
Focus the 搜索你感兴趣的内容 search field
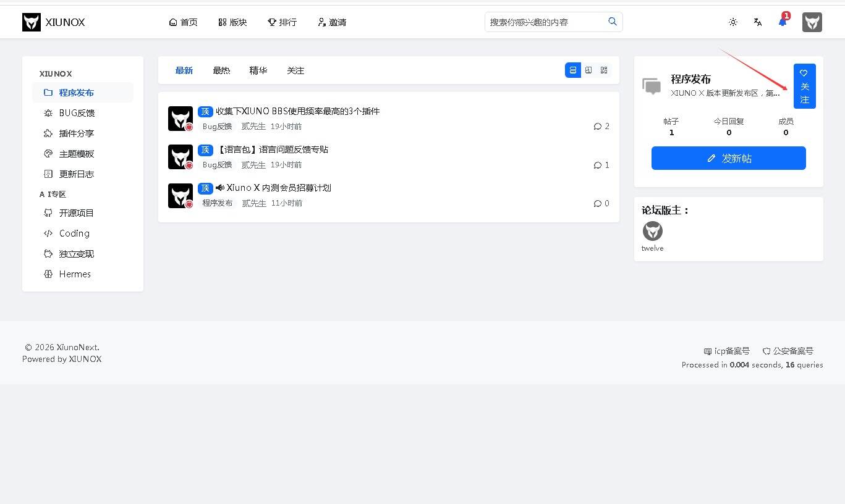544,22
